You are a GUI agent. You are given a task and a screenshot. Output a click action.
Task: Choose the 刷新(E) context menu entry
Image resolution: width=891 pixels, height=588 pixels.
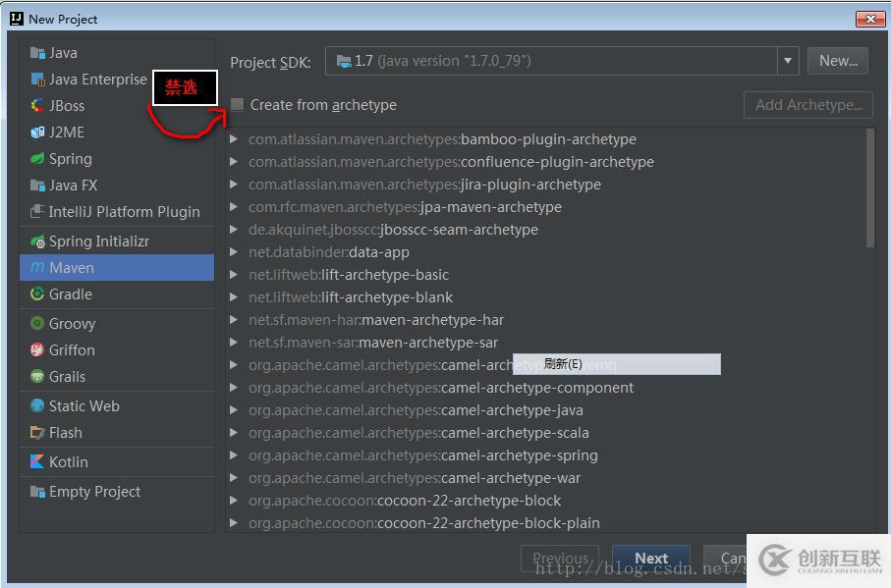click(x=617, y=364)
